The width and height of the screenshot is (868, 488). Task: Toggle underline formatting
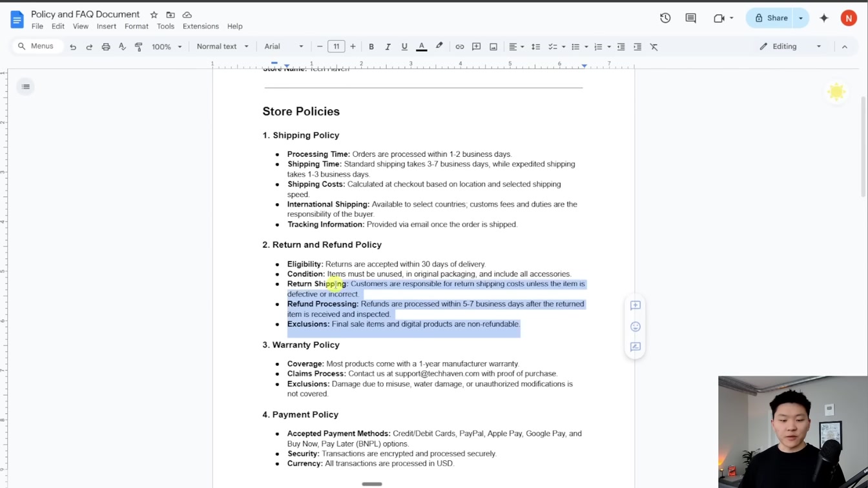(x=404, y=46)
